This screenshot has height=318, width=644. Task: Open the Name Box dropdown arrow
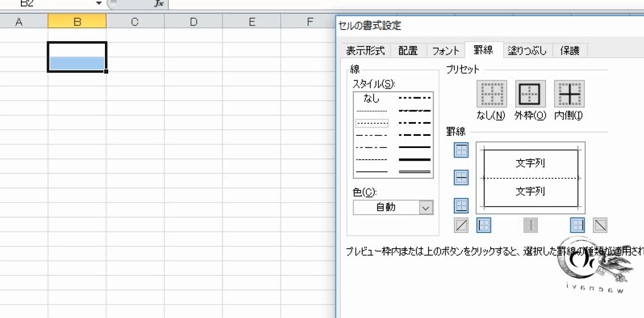click(x=98, y=4)
